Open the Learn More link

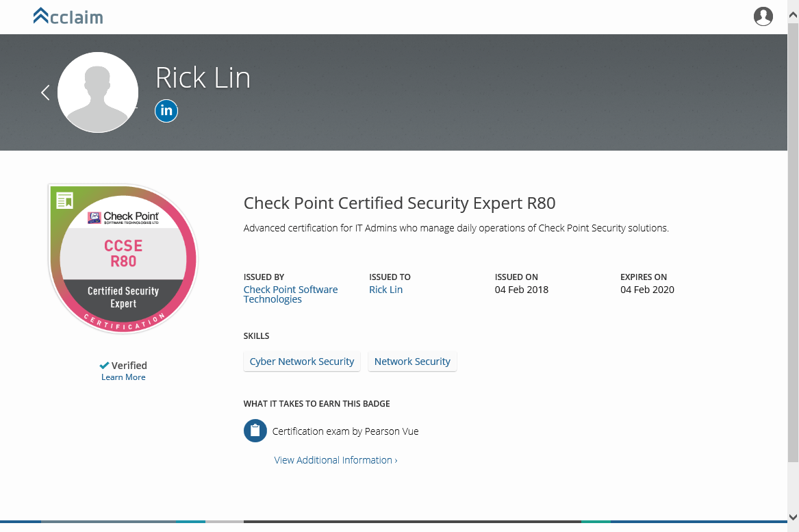pos(123,377)
